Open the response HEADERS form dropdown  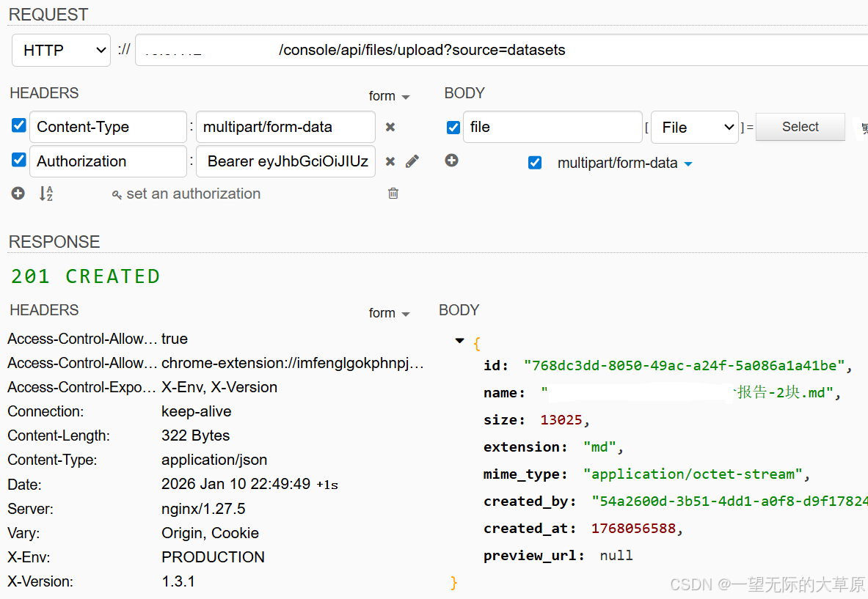pyautogui.click(x=389, y=313)
